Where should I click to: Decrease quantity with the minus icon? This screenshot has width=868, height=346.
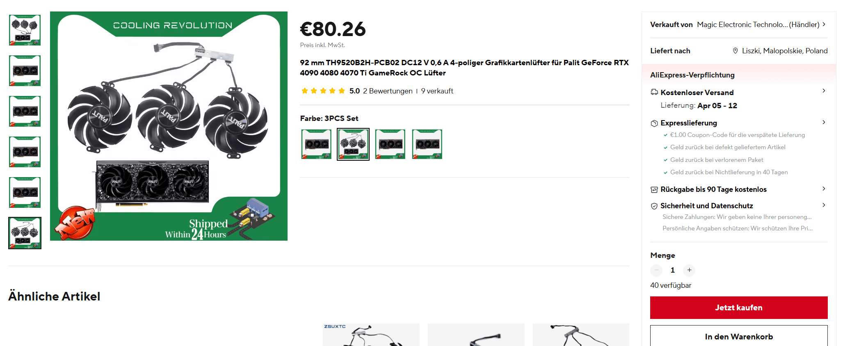point(656,270)
